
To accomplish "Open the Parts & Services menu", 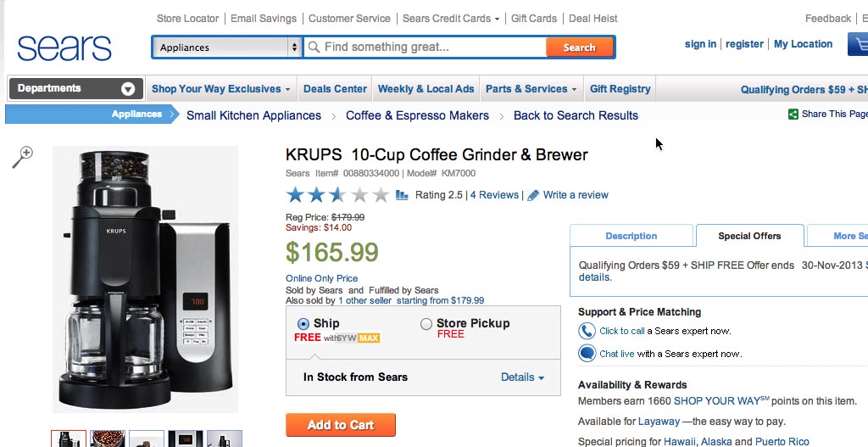I will tap(531, 89).
